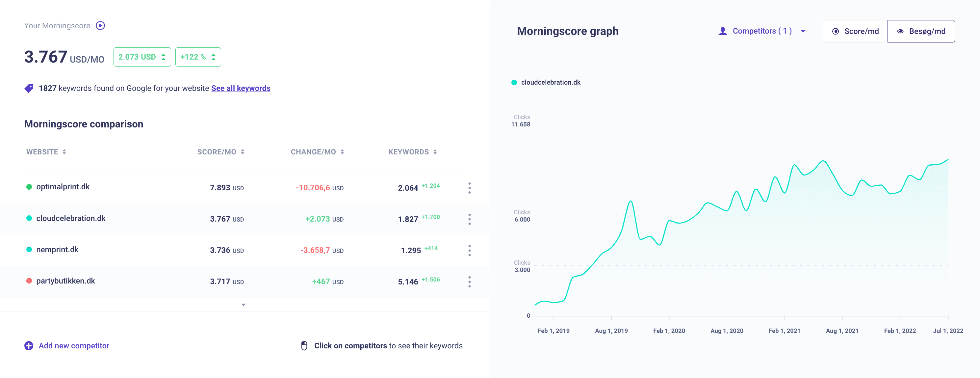Click the 11.658 Clicks axis label
The width and height of the screenshot is (980, 378).
coord(521,121)
